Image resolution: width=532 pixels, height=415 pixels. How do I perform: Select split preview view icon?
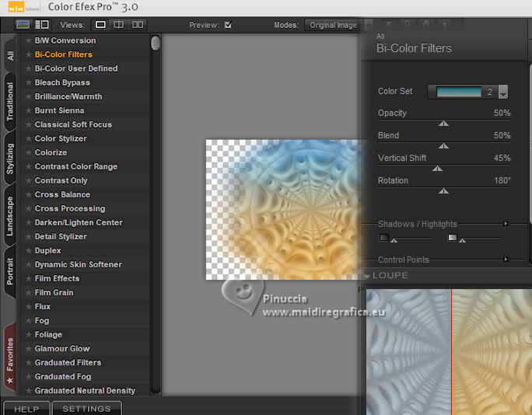(x=118, y=25)
